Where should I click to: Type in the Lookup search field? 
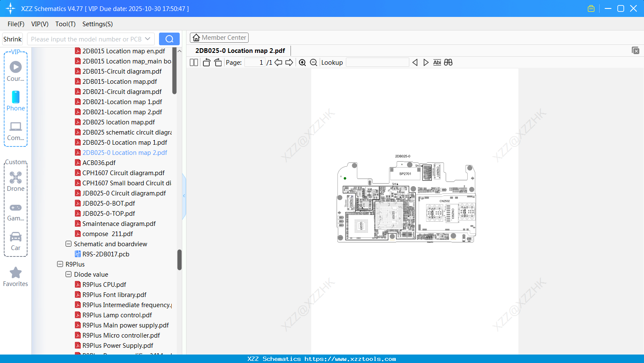[378, 62]
